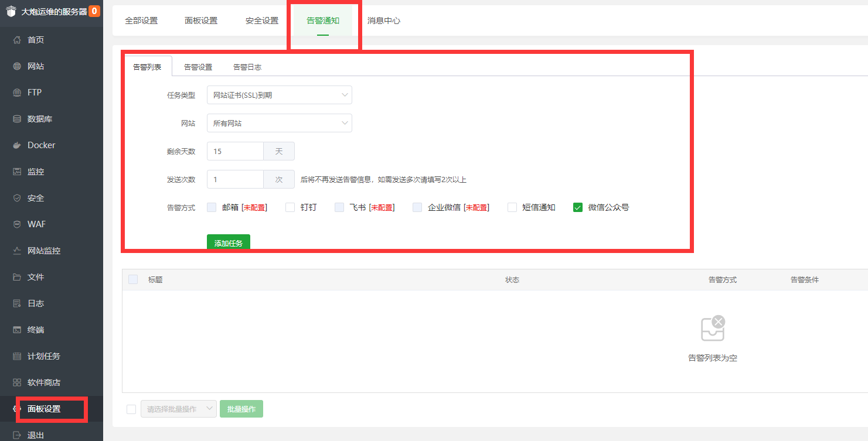Viewport: 868px width, 441px height.
Task: Click the monitor icon beside 监控
Action: (x=17, y=172)
